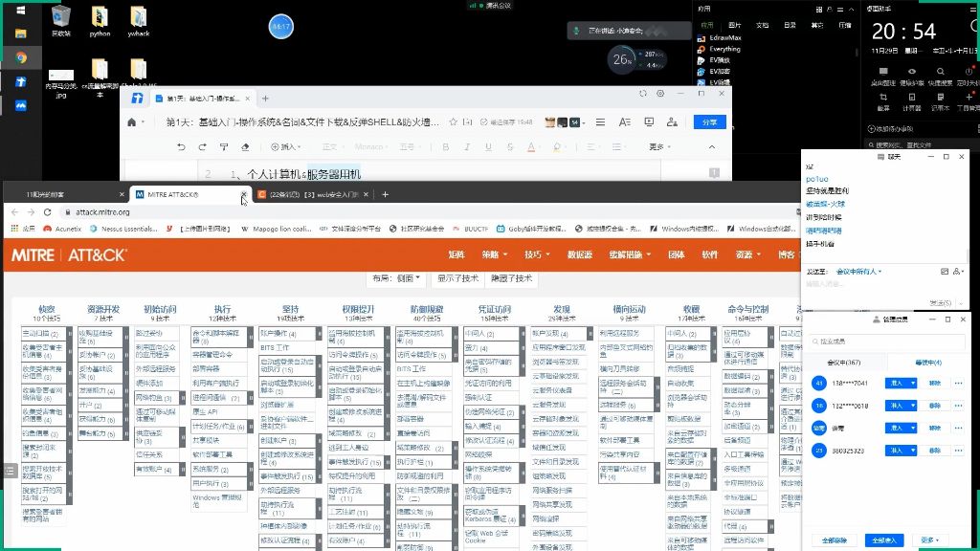Open the 正文 paragraph style dropdown
Screen dimensions: 980x551
point(331,146)
